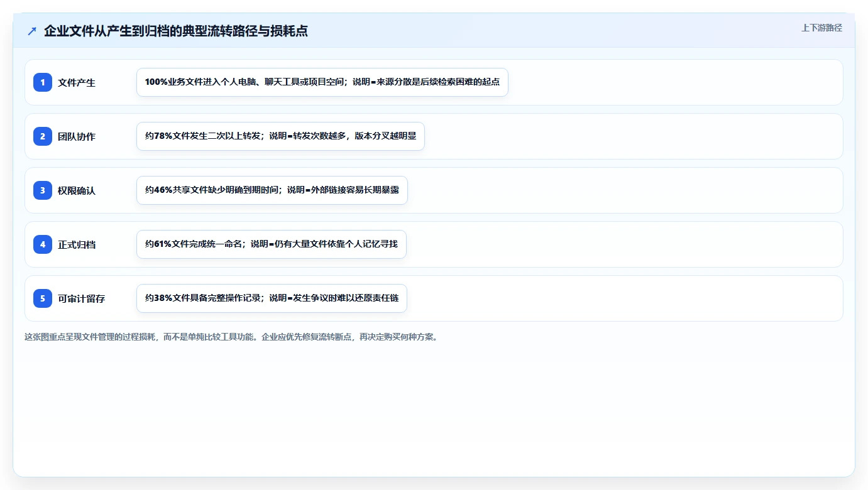Select step number 4 badge
Image resolution: width=868 pixels, height=490 pixels.
[43, 244]
